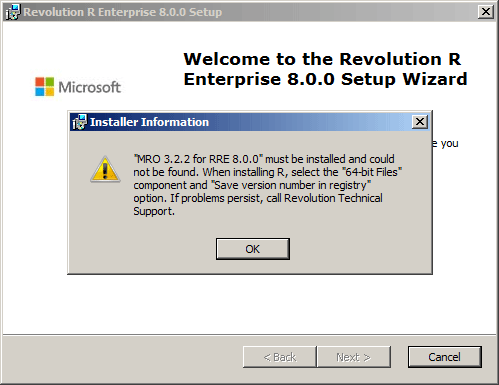499x385 pixels.
Task: Click "Save version number in registry" phrase
Action: [291, 185]
